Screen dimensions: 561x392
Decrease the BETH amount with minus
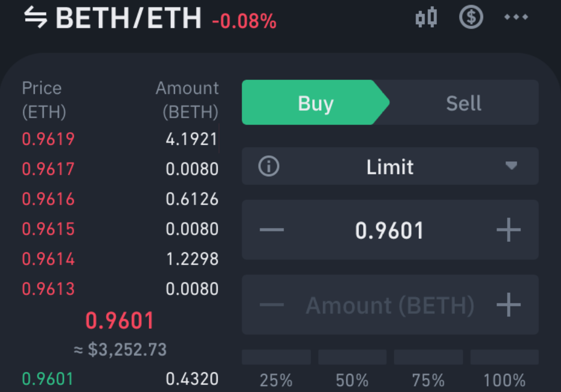(271, 305)
